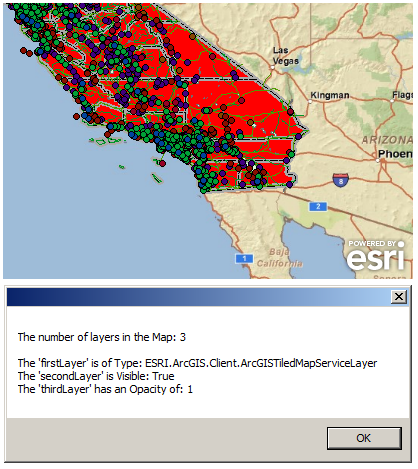Click the blue route 1 marker in Baja
This screenshot has width=418, height=469.
click(x=244, y=258)
